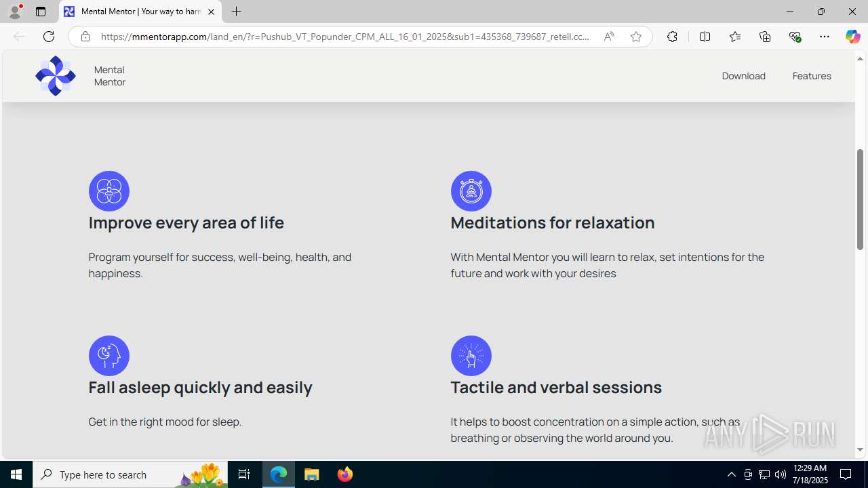Open the Windows Start menu
This screenshot has width=868, height=488.
tap(16, 474)
